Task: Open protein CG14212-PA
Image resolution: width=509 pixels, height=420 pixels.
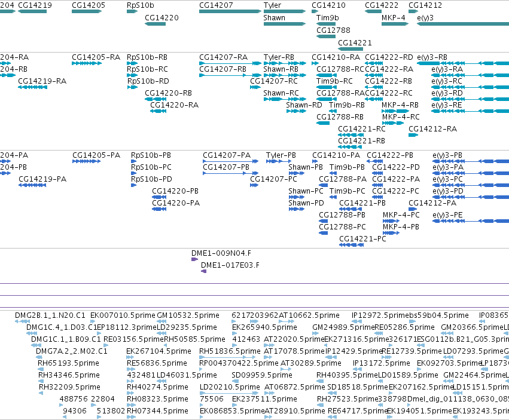Action: pyautogui.click(x=432, y=203)
